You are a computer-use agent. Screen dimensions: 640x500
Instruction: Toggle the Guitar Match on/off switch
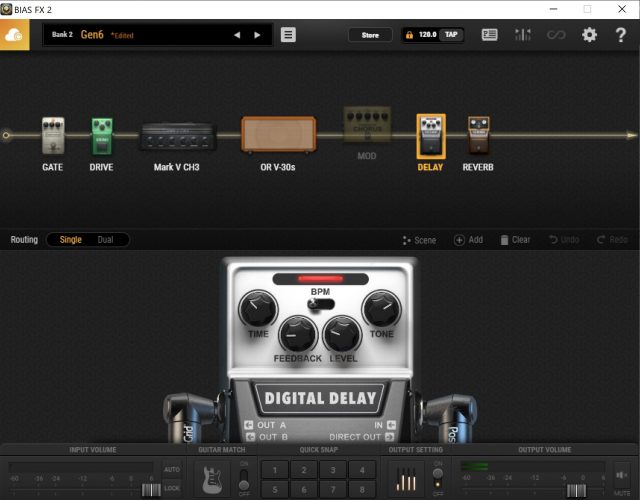(244, 480)
